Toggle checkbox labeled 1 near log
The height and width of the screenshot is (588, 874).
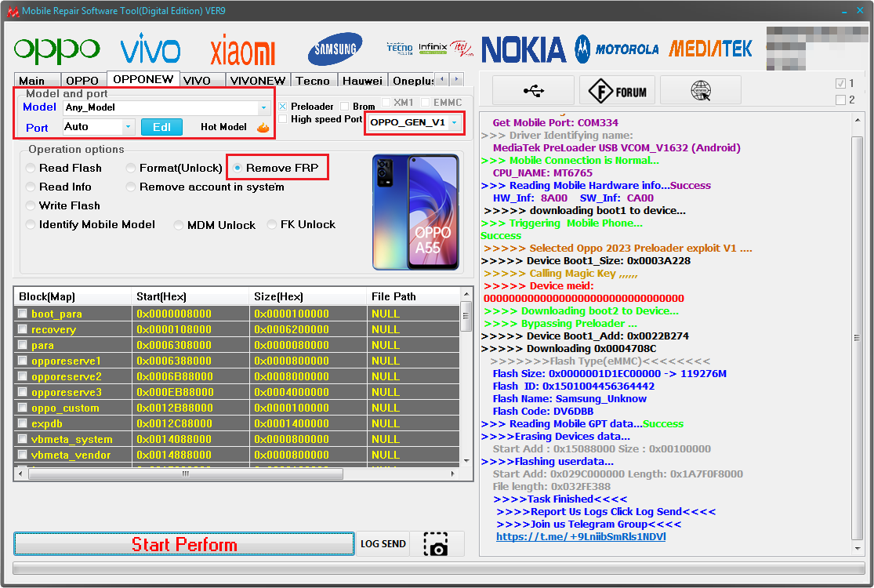click(840, 83)
